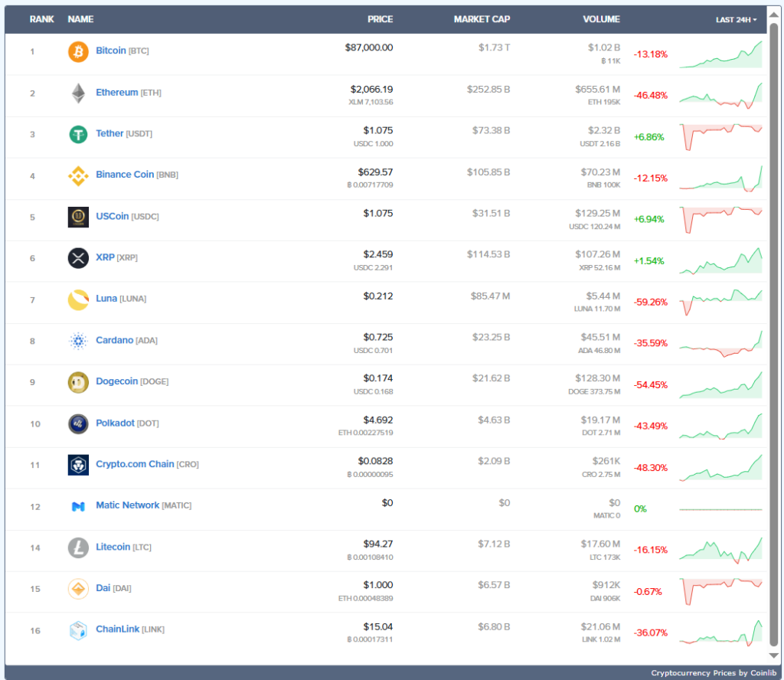
Task: Click the Tether green logo icon
Action: 78,135
